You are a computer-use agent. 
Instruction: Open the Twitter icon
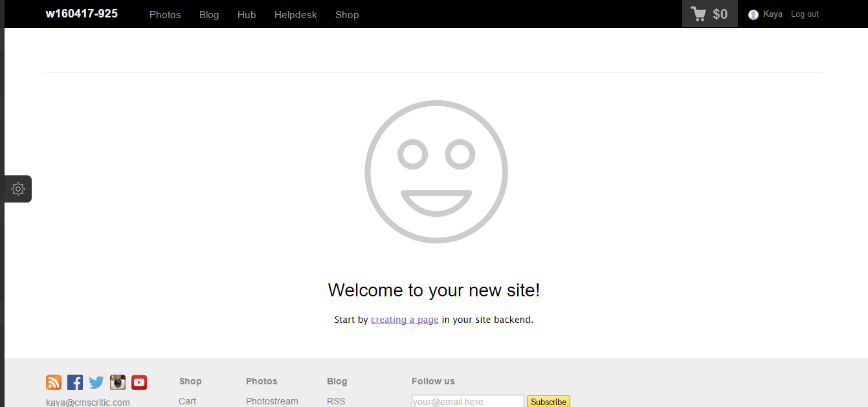tap(96, 382)
